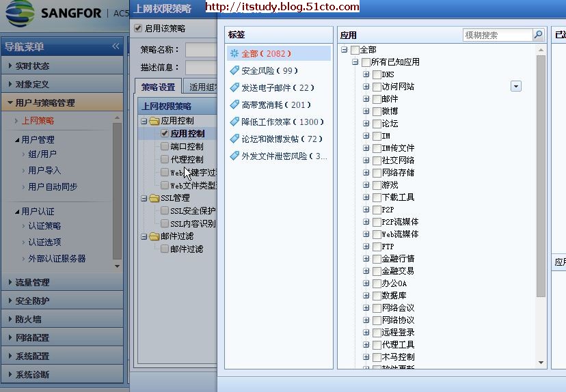This screenshot has height=392, width=566.
Task: Expand the FTP tree node
Action: pos(366,247)
